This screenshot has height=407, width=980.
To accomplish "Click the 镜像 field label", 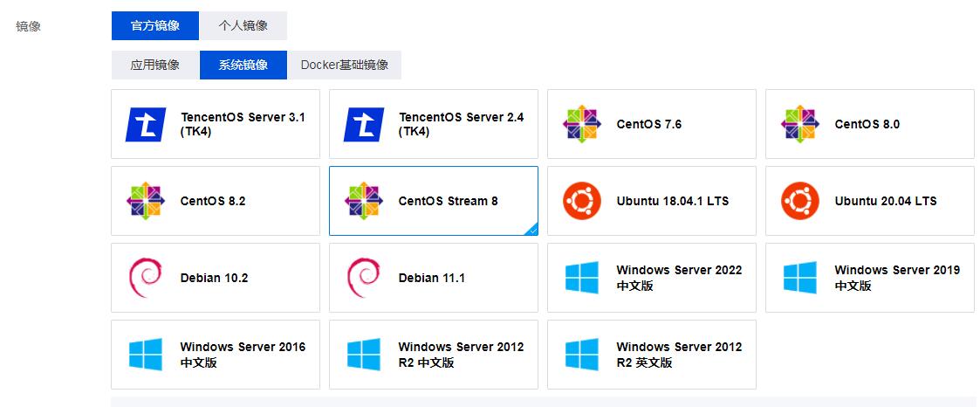I will [28, 27].
